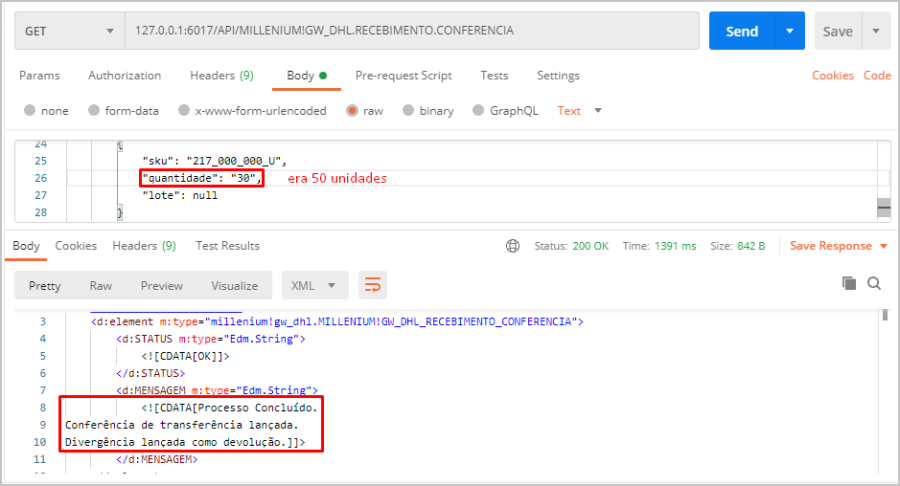
Task: Open the Settings tab
Action: [558, 75]
